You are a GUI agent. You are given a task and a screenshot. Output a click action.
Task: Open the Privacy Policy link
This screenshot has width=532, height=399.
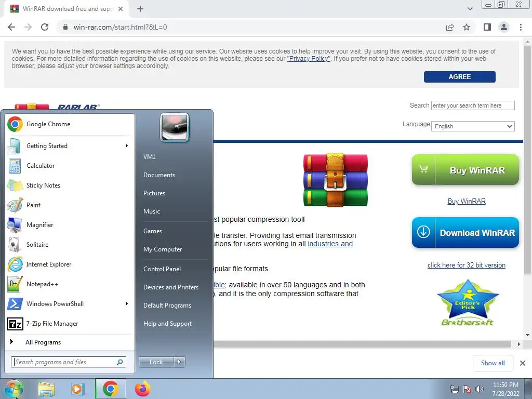(x=309, y=59)
